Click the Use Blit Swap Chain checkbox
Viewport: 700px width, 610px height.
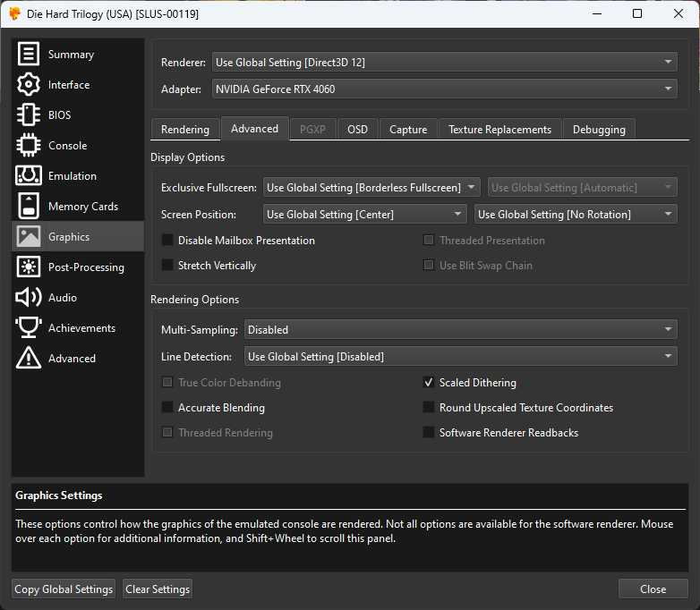[429, 265]
